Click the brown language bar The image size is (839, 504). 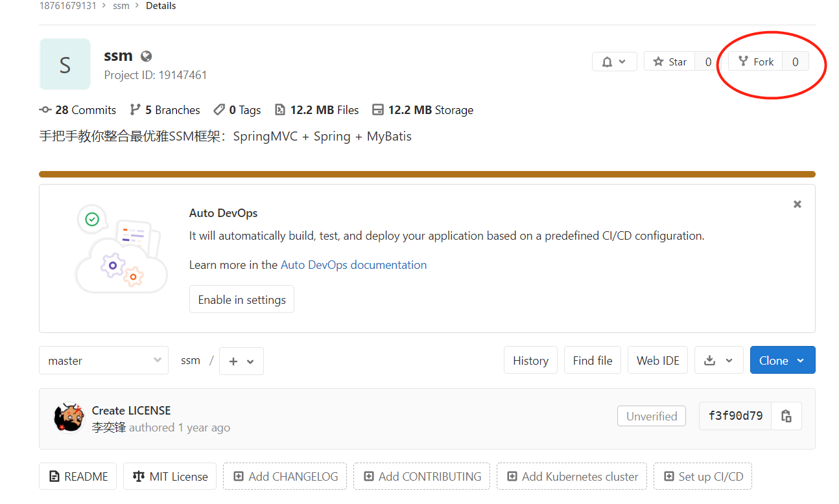(427, 174)
